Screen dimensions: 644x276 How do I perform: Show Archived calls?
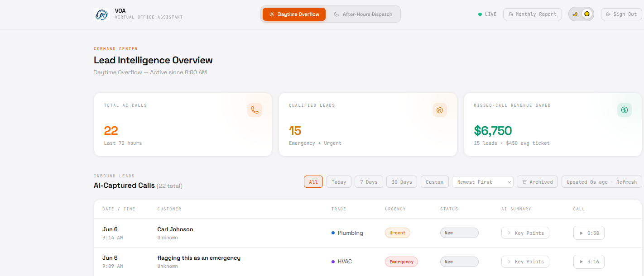(x=537, y=182)
